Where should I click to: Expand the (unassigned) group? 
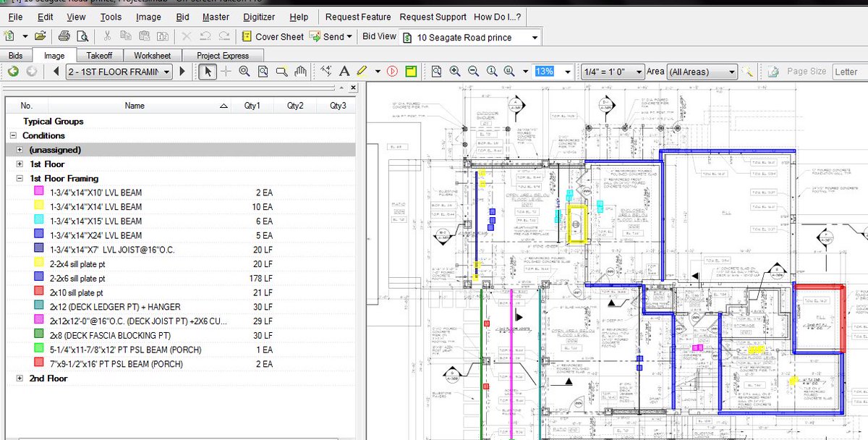[x=20, y=150]
